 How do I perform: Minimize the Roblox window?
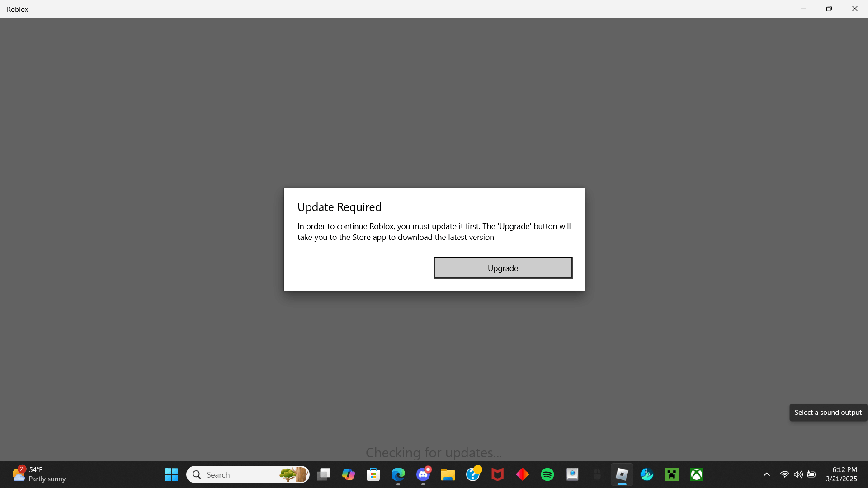click(803, 9)
